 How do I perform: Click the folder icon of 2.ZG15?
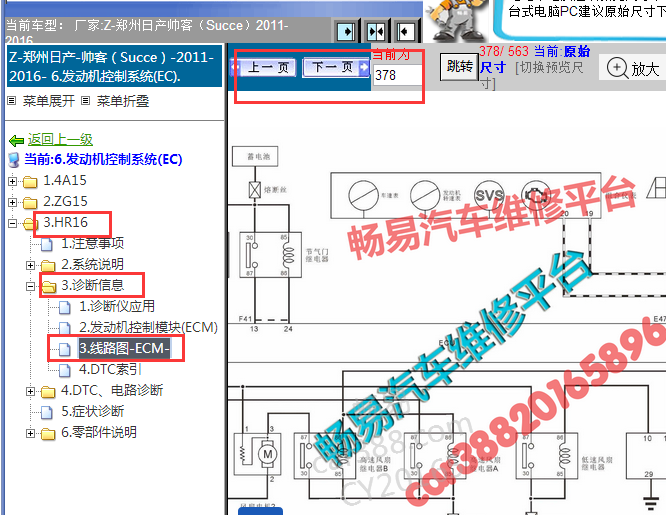click(30, 203)
